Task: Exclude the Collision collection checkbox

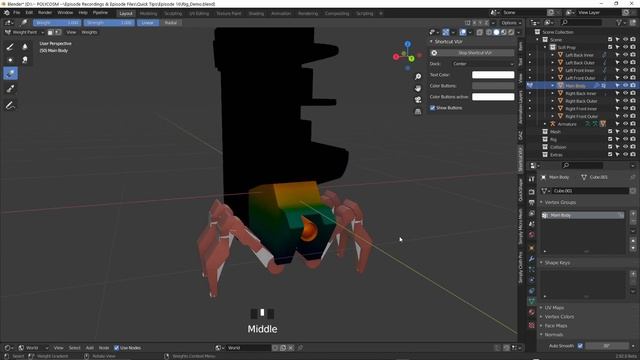Action: pyautogui.click(x=610, y=147)
